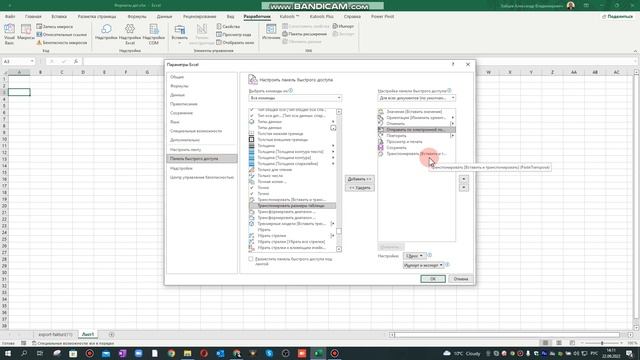Select Трехмерные модели in commands list
Image resolution: width=640 pixels, height=360 pixels.
(x=292, y=224)
